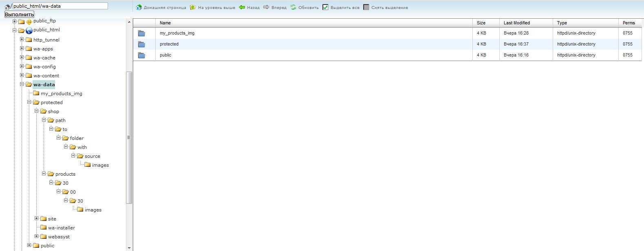Screen dimensions: 644x251
Task: Go to home page (Домашняя страница)
Action: click(161, 7)
